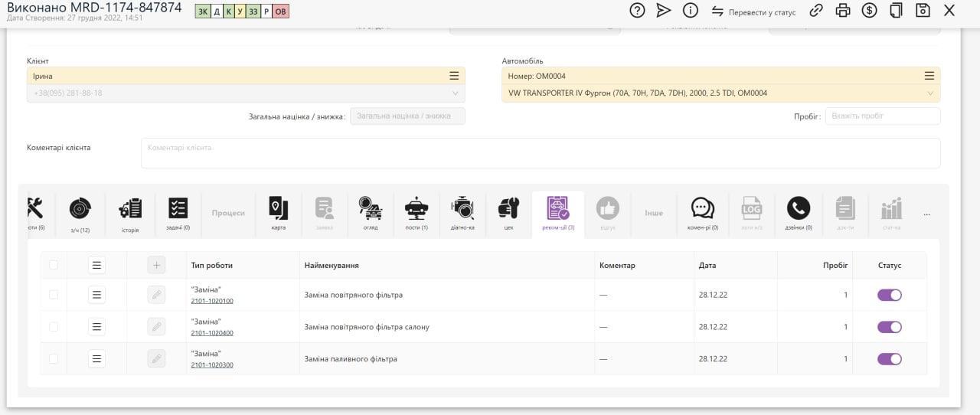Save the order with floppy disk icon
This screenshot has height=415, width=980.
[923, 11]
